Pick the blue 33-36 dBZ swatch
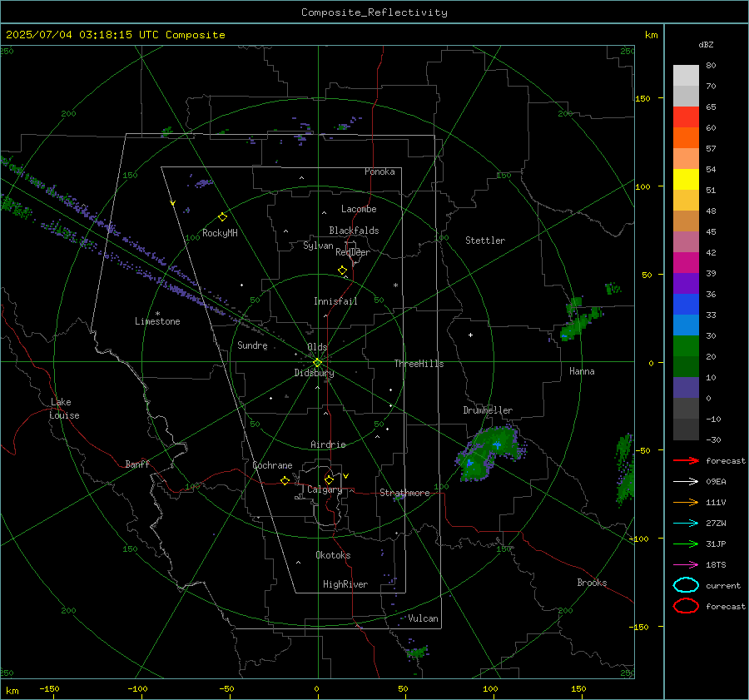 (x=686, y=305)
